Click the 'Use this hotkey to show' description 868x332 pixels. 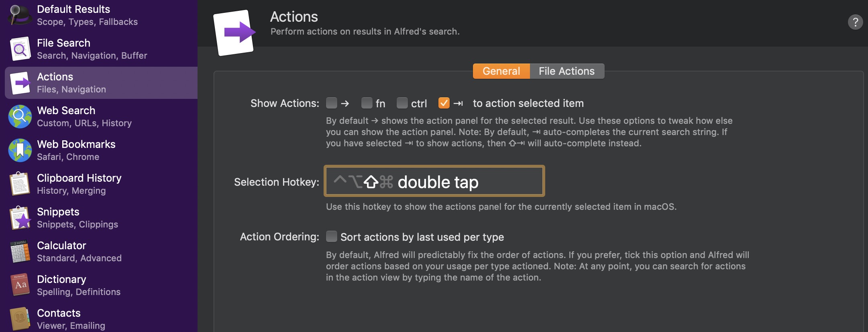pos(501,207)
